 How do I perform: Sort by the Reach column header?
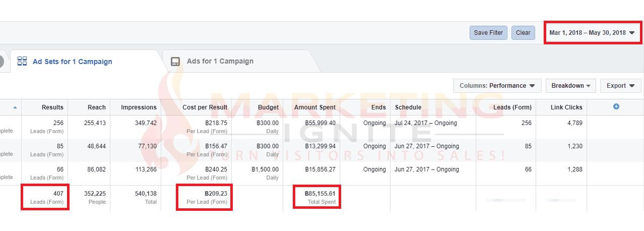[x=96, y=107]
